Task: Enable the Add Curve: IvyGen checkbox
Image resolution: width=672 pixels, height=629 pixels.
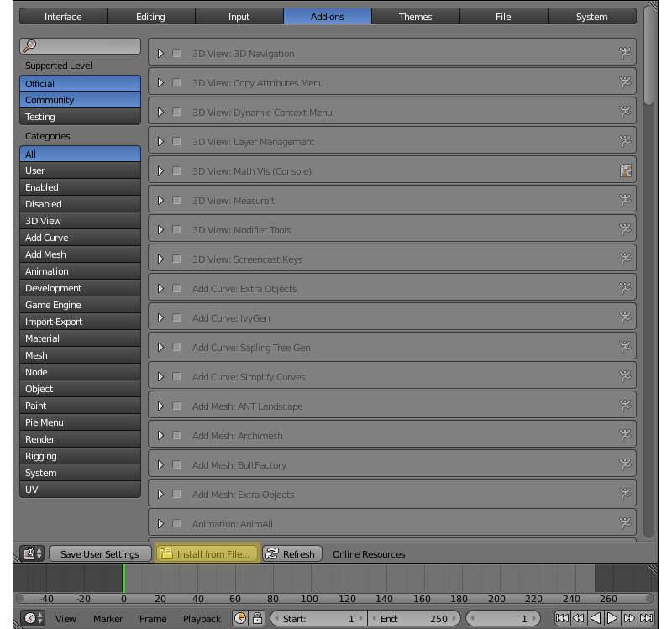Action: pos(176,318)
